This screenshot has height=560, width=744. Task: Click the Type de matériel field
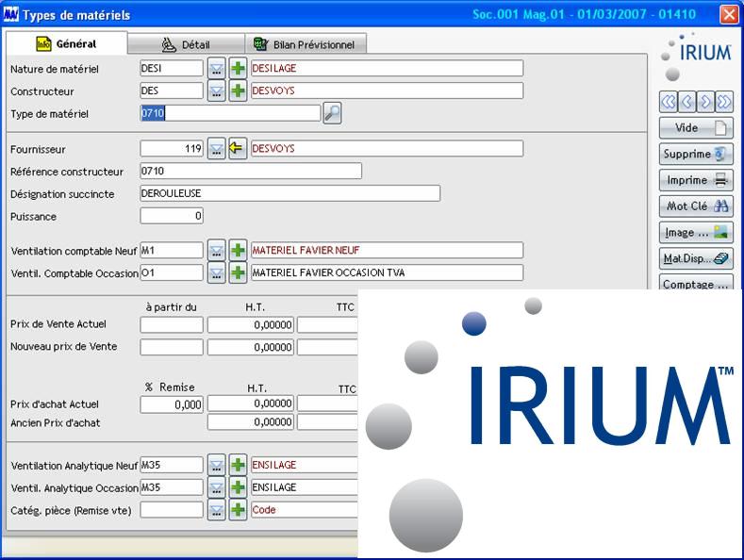230,113
